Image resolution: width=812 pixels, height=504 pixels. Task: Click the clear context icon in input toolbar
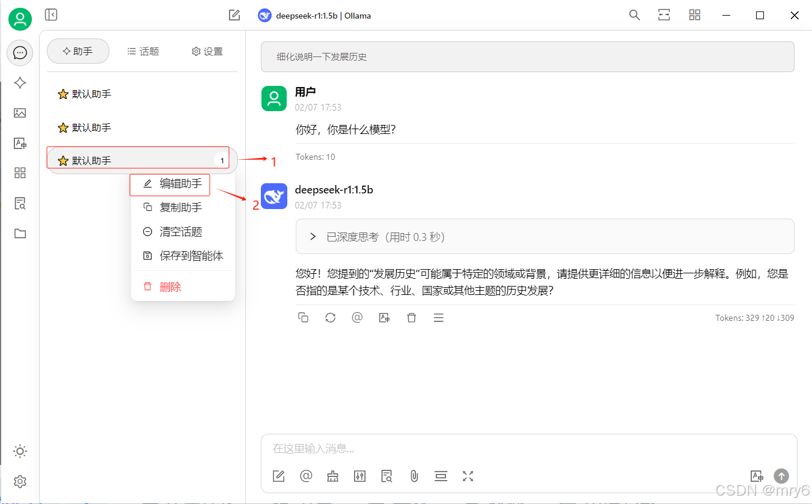(x=441, y=476)
